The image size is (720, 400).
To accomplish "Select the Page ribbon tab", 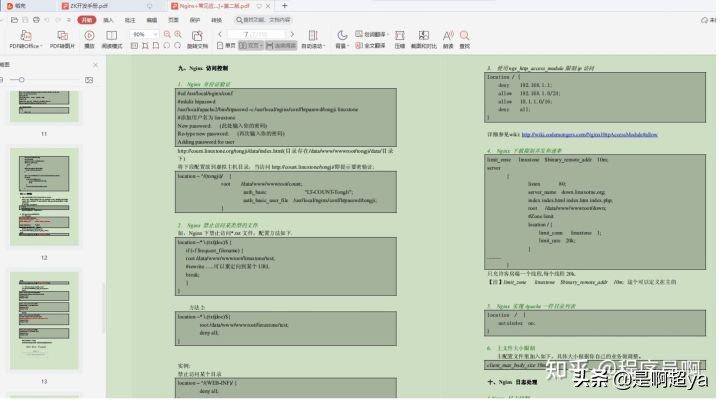I will point(173,20).
